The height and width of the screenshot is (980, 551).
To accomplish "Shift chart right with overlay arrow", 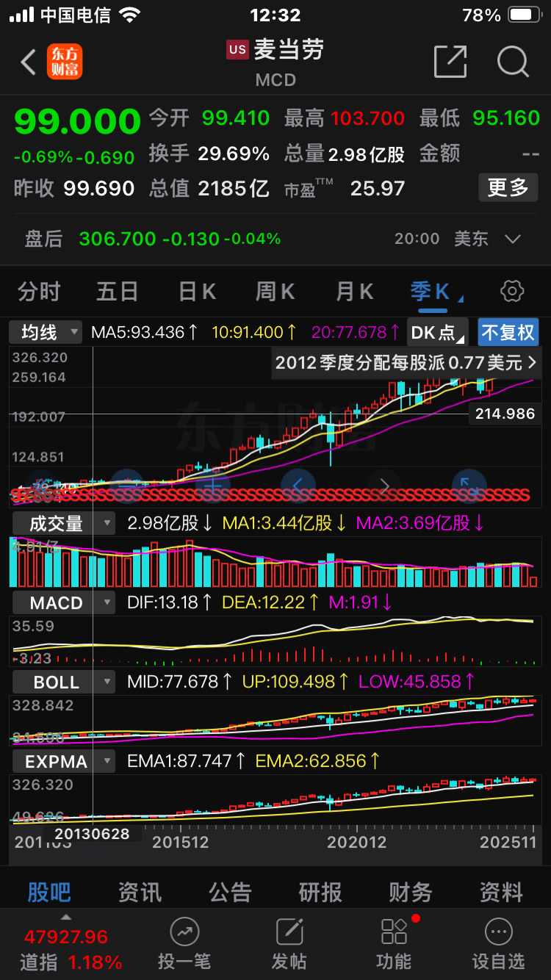I will click(x=383, y=486).
